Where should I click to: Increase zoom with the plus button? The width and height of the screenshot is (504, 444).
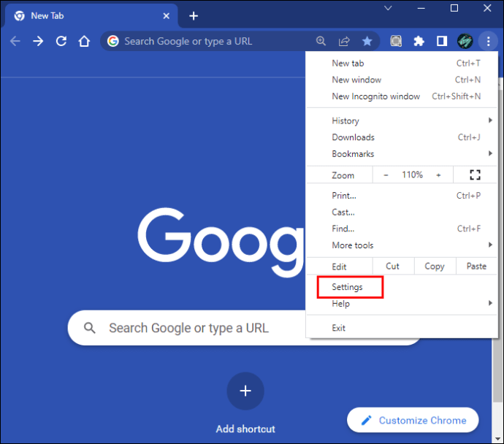(438, 175)
